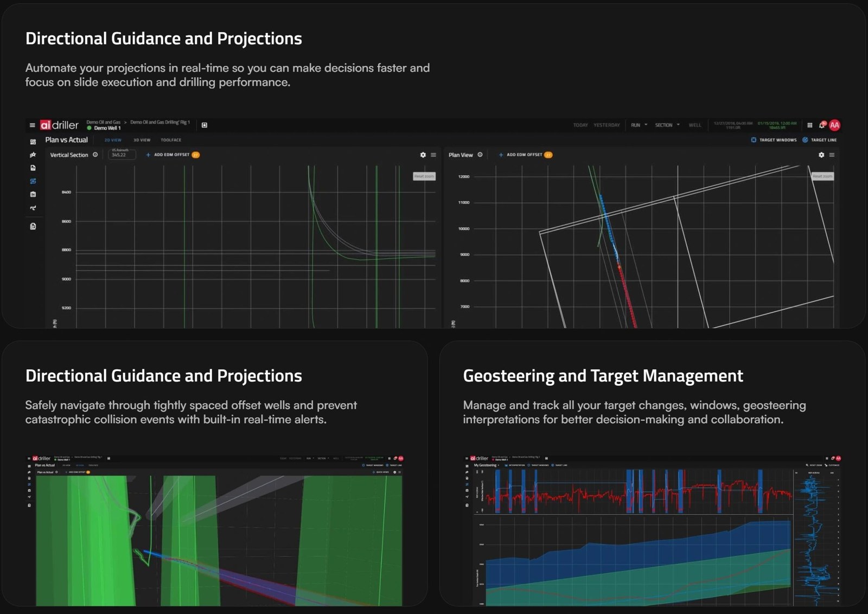Open settings gear of Plan View chart
The height and width of the screenshot is (614, 868).
tap(821, 155)
